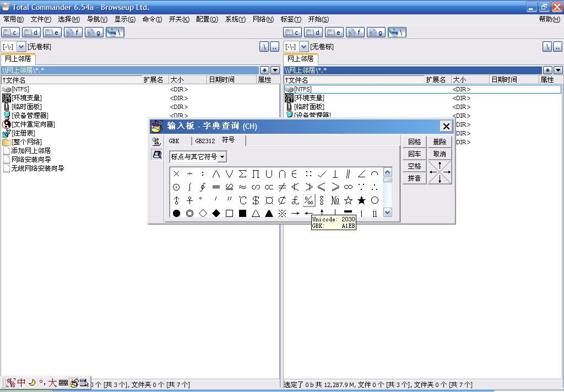Open the 帮助(H) menu
Viewport: 564px width, 392px height.
[x=549, y=19]
